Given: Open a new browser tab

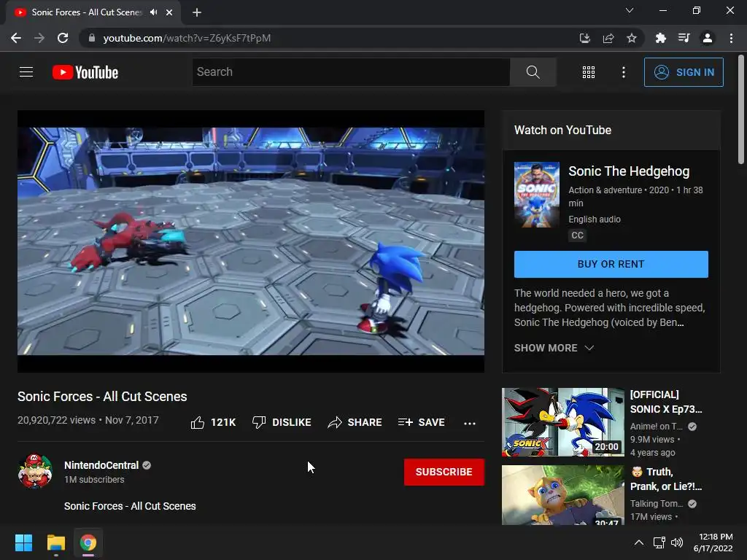Looking at the screenshot, I should point(197,12).
